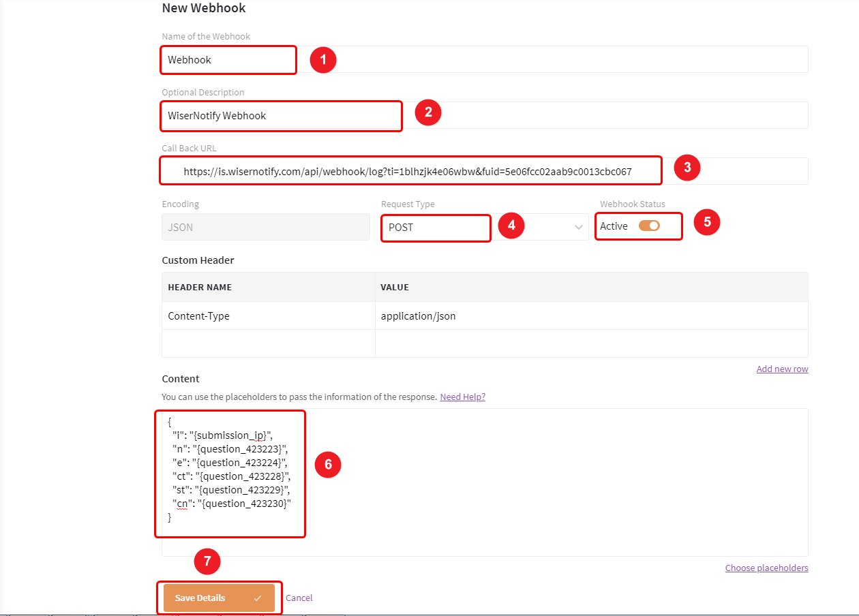Viewport: 859px width, 616px height.
Task: Click the Choose placeholders link
Action: [x=766, y=568]
